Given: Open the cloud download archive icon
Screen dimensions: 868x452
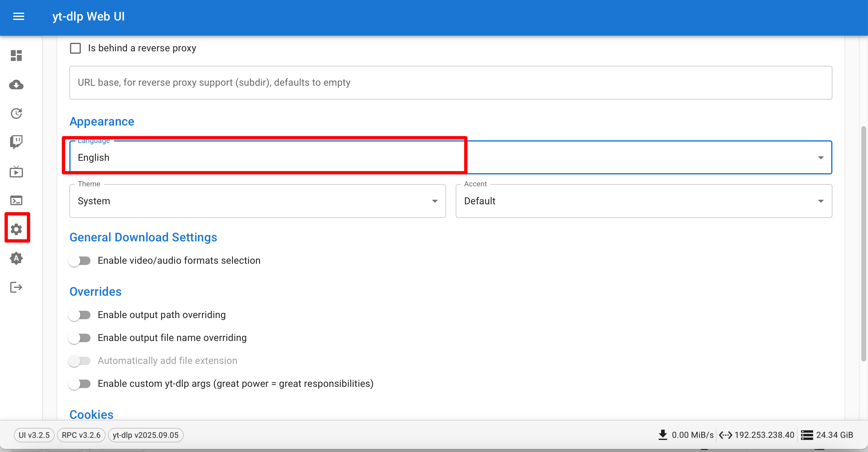Looking at the screenshot, I should coord(16,84).
